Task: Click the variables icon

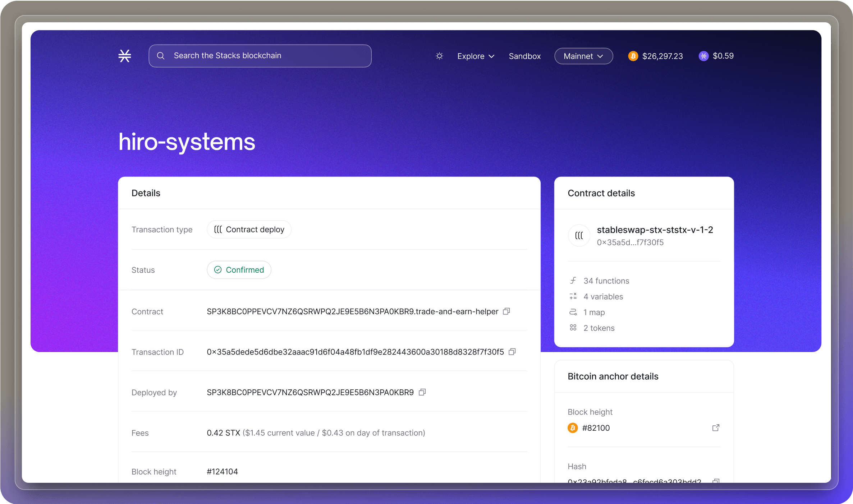Action: pyautogui.click(x=573, y=296)
